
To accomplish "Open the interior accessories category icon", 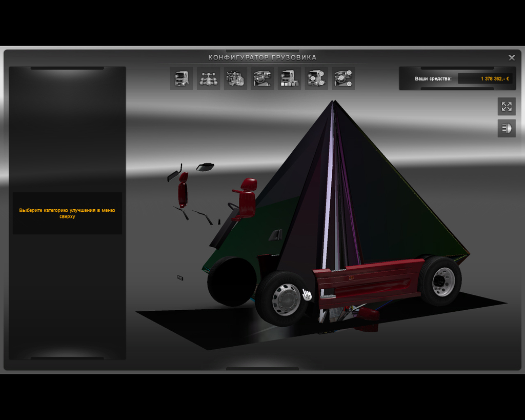I will (343, 77).
